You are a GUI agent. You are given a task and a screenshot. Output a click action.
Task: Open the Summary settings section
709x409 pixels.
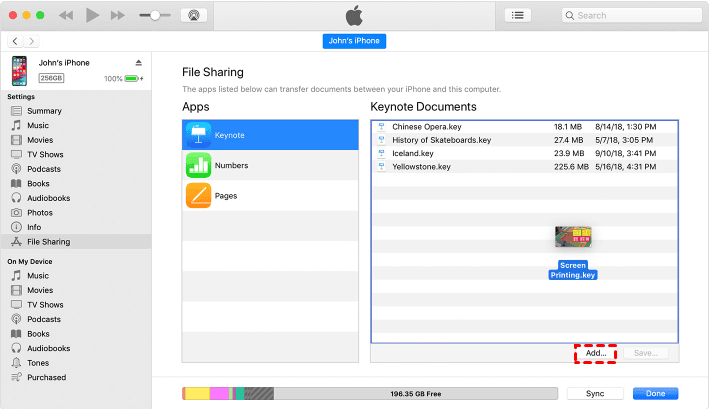coord(44,111)
